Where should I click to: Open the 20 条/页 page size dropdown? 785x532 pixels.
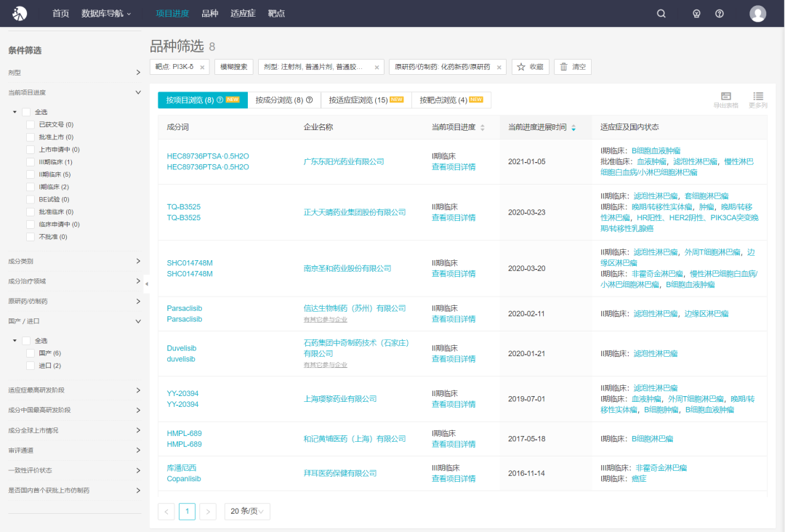247,512
